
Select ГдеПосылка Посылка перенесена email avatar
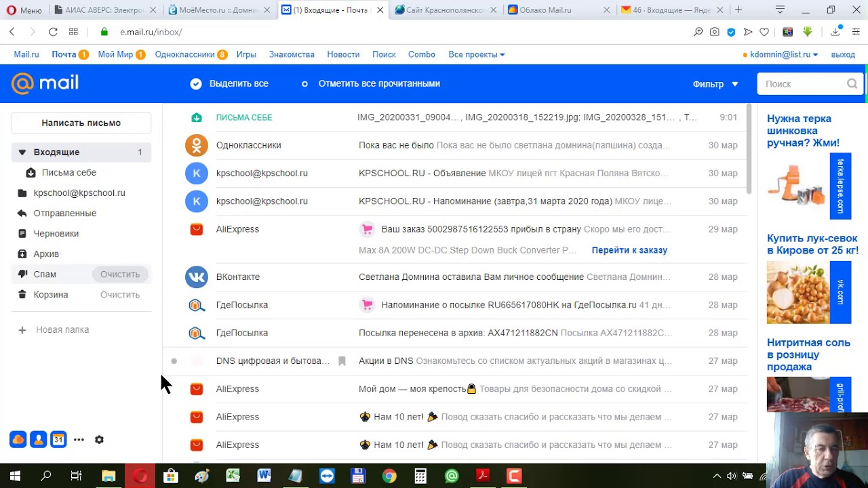[x=197, y=333]
